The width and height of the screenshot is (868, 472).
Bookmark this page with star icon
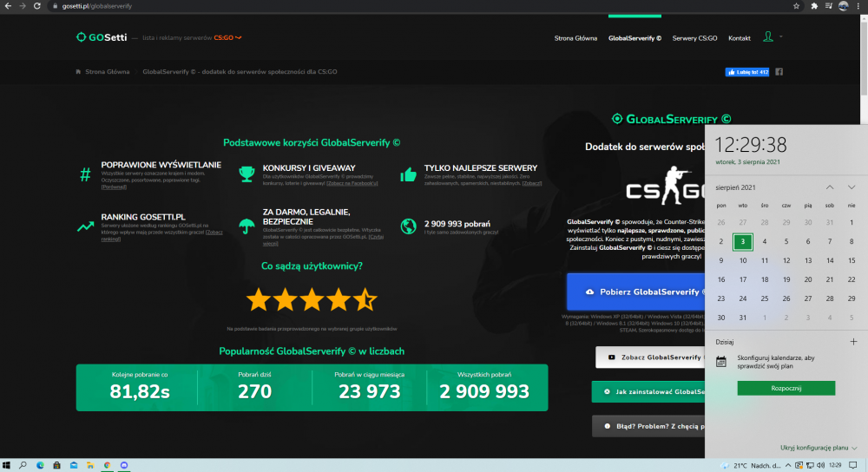tap(796, 6)
